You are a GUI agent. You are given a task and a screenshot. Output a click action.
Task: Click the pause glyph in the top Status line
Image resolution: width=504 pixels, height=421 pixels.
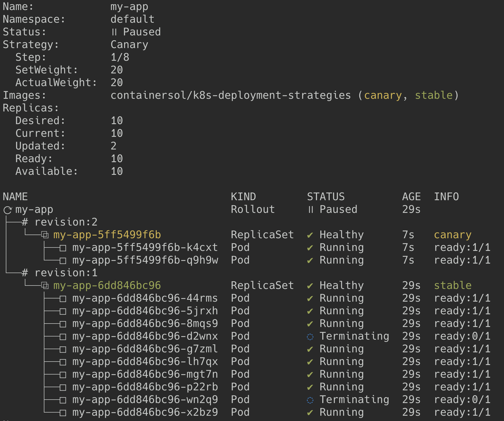[114, 32]
